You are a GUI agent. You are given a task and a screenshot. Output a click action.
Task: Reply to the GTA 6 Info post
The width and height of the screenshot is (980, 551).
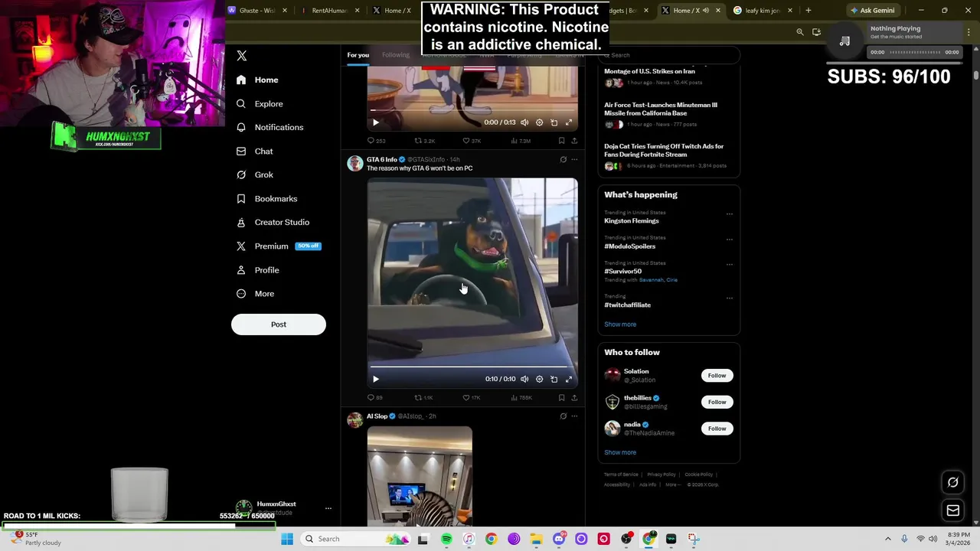(375, 398)
